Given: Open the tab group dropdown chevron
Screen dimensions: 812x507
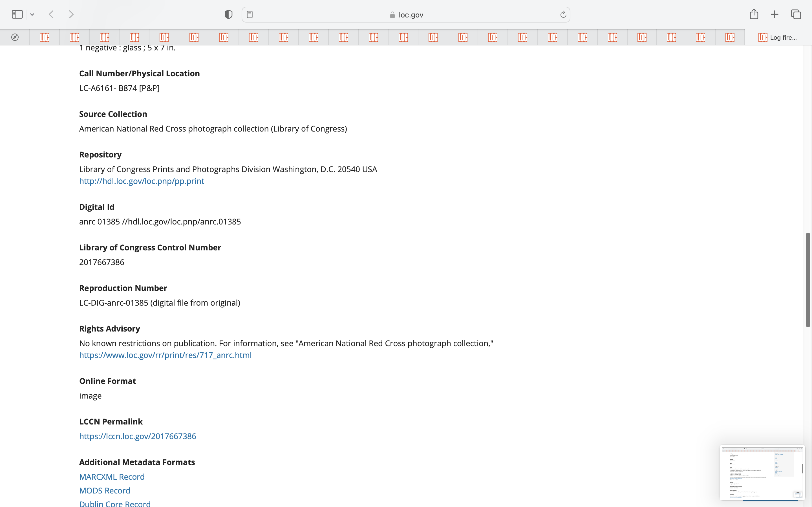Looking at the screenshot, I should tap(32, 14).
